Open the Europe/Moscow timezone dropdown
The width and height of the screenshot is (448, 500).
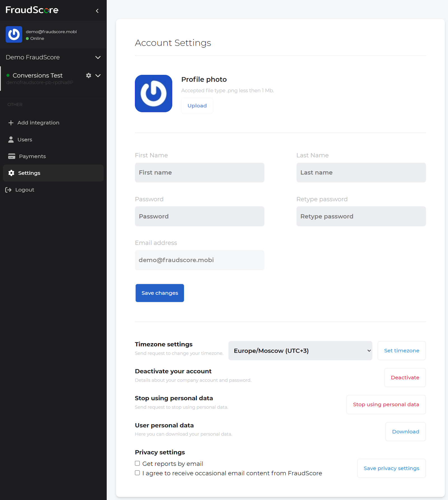pos(300,351)
